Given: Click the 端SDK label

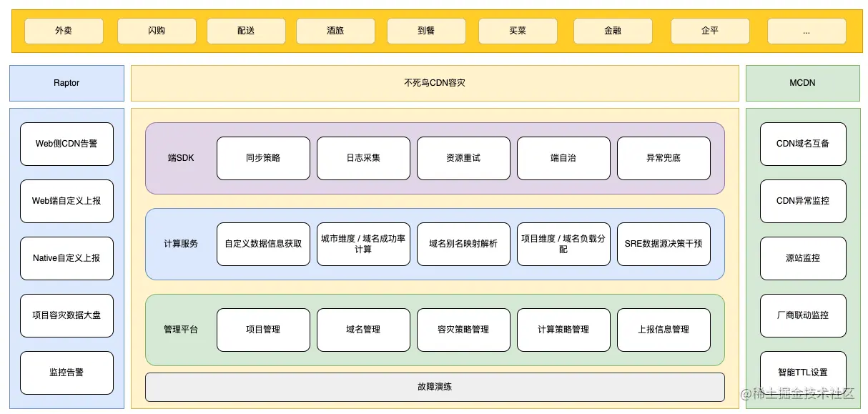Looking at the screenshot, I should click(x=181, y=158).
